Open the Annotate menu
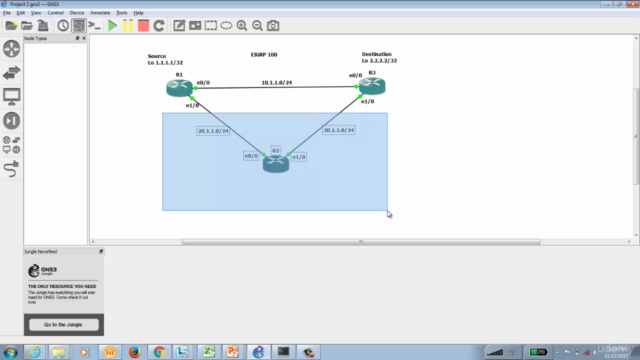 click(100, 13)
